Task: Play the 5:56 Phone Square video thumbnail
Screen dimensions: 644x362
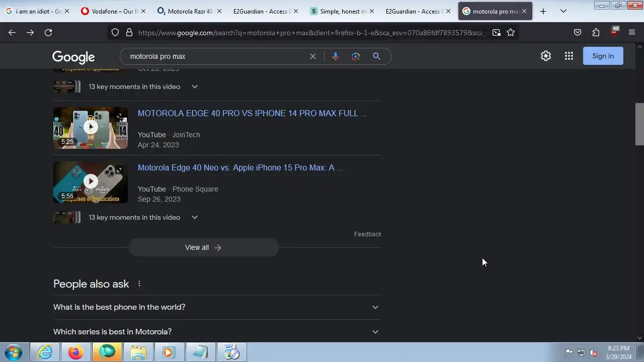Action: [x=91, y=182]
